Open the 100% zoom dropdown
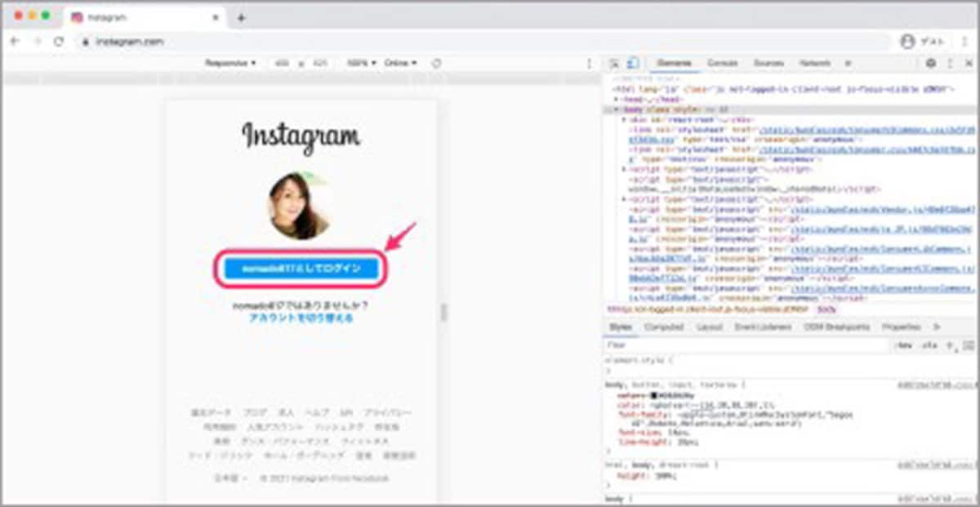 tap(361, 63)
